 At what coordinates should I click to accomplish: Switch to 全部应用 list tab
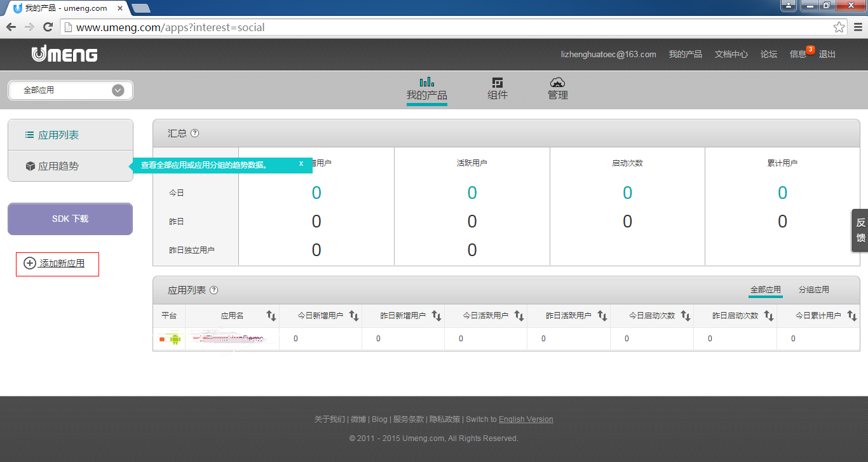click(766, 290)
